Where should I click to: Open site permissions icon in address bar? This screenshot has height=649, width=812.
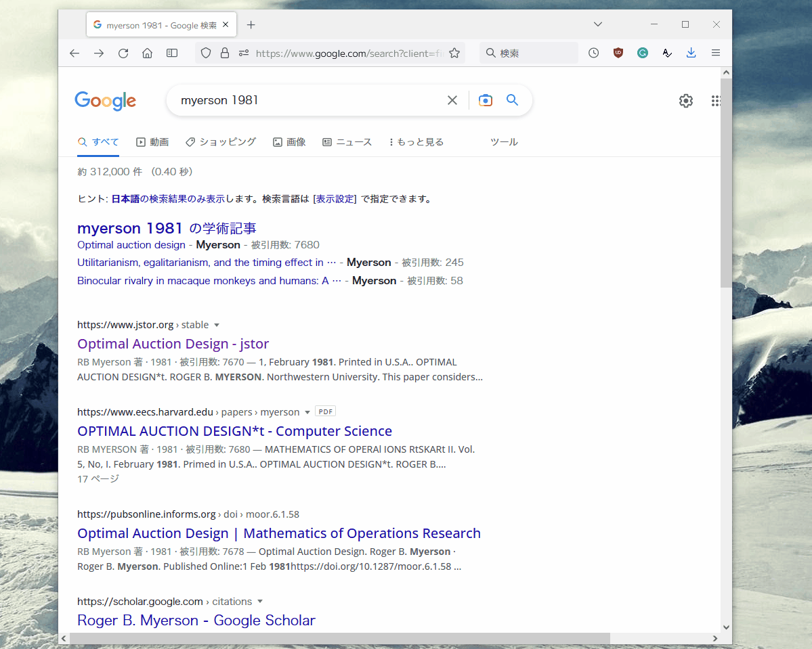tap(244, 53)
